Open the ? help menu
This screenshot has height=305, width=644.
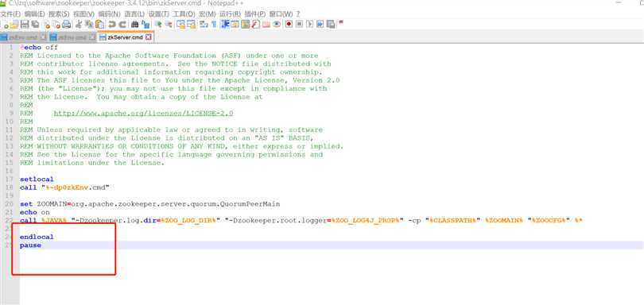tap(298, 14)
